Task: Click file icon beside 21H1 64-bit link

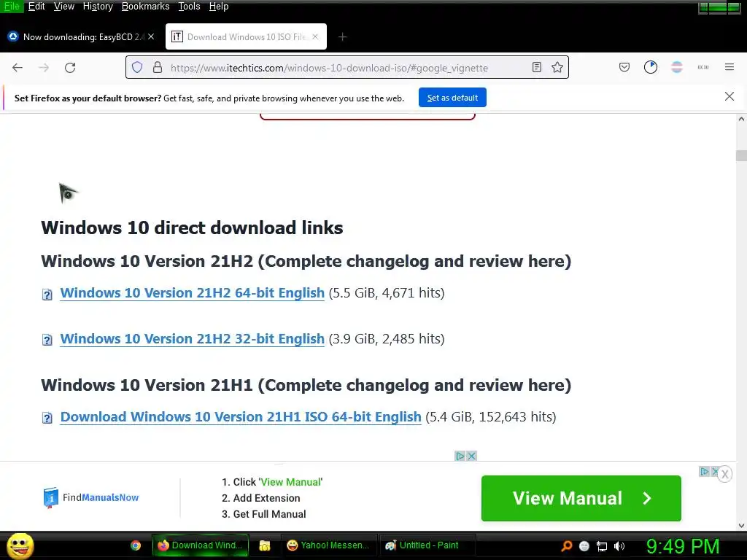Action: (x=47, y=418)
